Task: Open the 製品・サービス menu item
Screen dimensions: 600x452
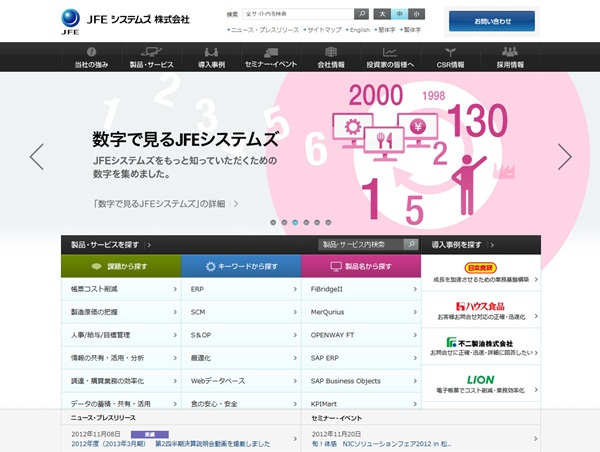Action: coord(152,57)
